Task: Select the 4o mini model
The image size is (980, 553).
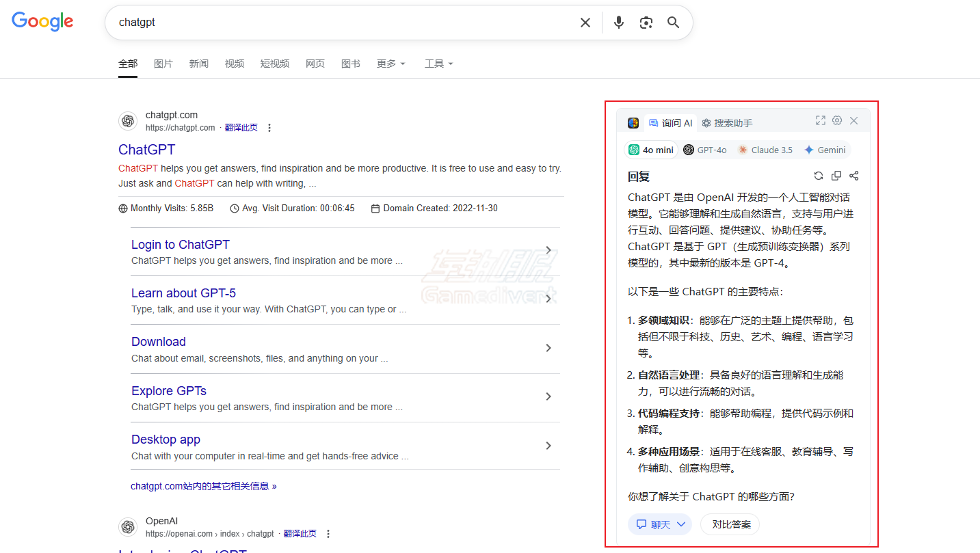Action: tap(651, 150)
